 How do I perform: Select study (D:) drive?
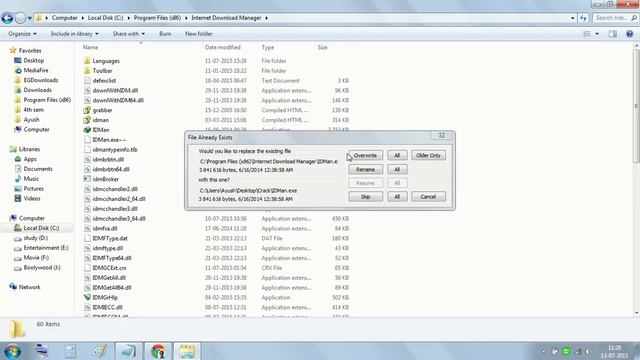[x=36, y=238]
